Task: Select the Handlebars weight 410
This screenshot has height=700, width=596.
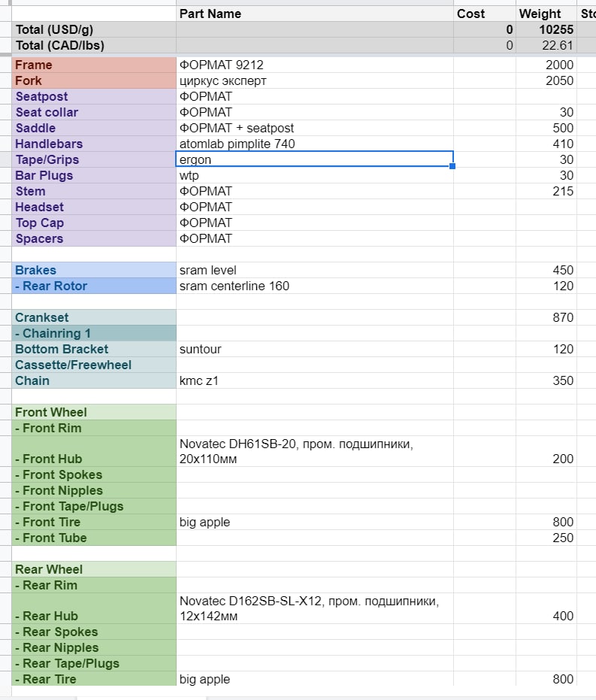Action: (x=546, y=144)
